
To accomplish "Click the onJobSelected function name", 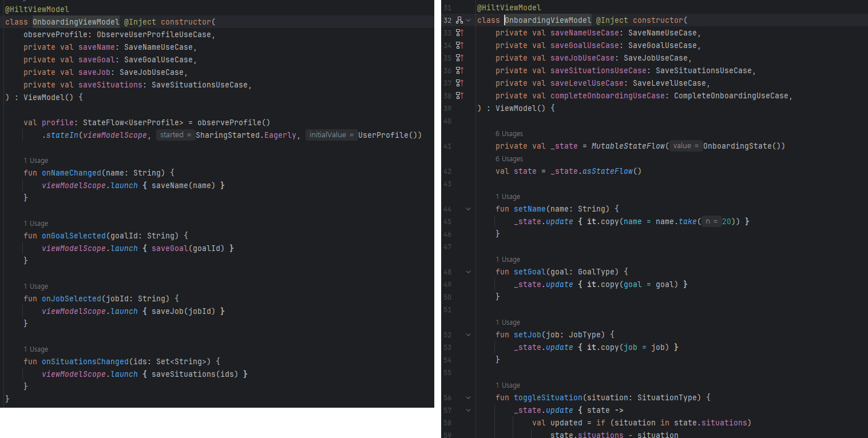I will pyautogui.click(x=72, y=298).
